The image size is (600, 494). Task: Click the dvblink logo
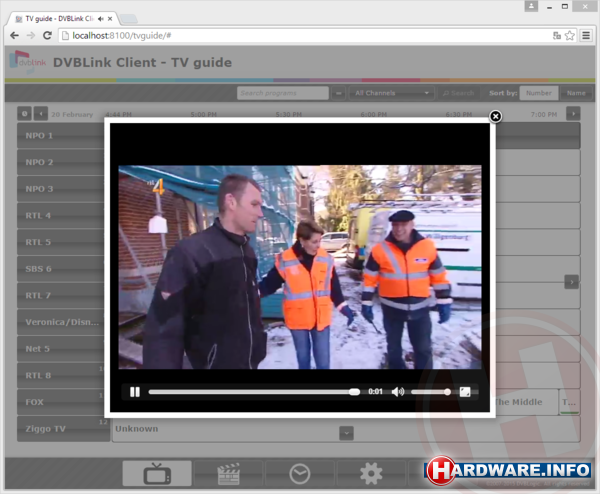coord(28,61)
